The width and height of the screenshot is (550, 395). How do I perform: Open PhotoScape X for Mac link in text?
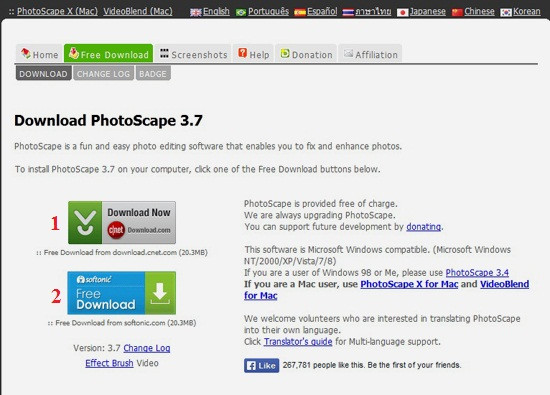point(409,284)
